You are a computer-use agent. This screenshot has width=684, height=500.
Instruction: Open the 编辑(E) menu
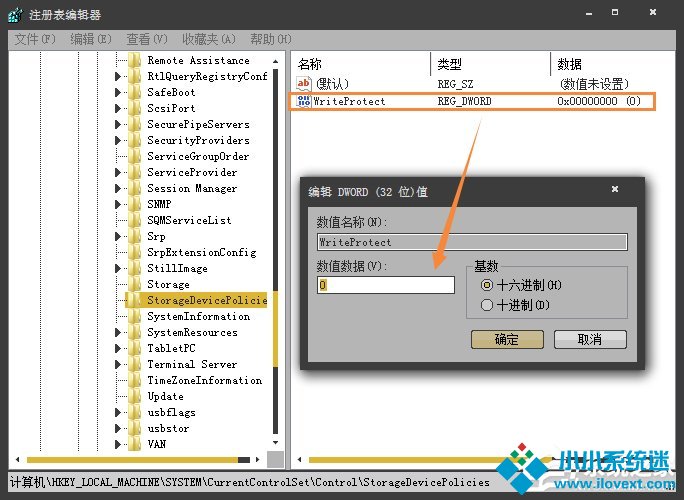[x=91, y=39]
